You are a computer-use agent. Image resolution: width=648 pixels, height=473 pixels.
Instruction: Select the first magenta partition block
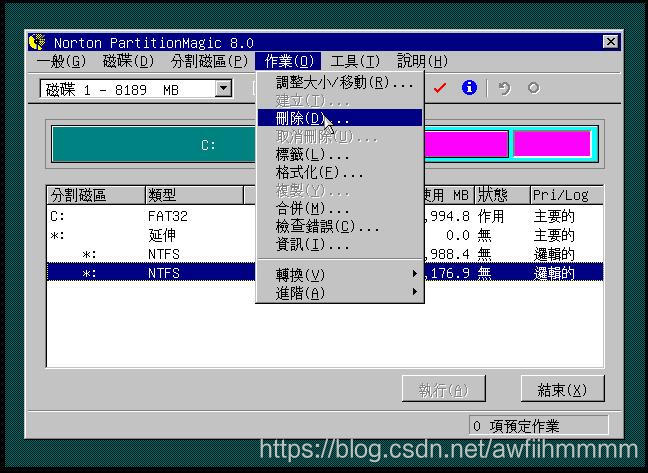point(466,144)
